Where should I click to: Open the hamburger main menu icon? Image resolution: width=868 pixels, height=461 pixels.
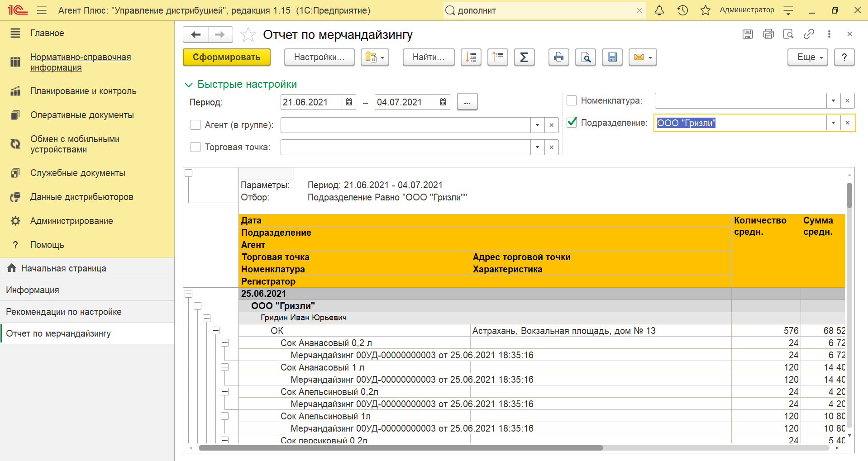pyautogui.click(x=42, y=10)
